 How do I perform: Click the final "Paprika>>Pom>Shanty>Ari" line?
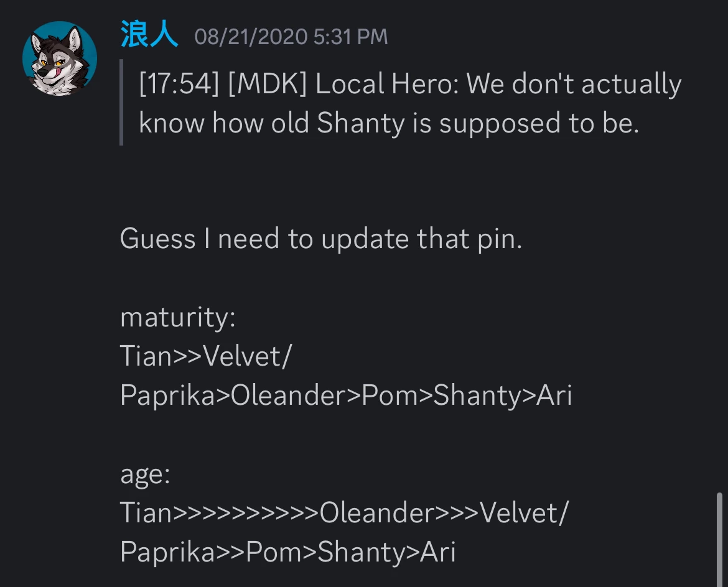(287, 552)
